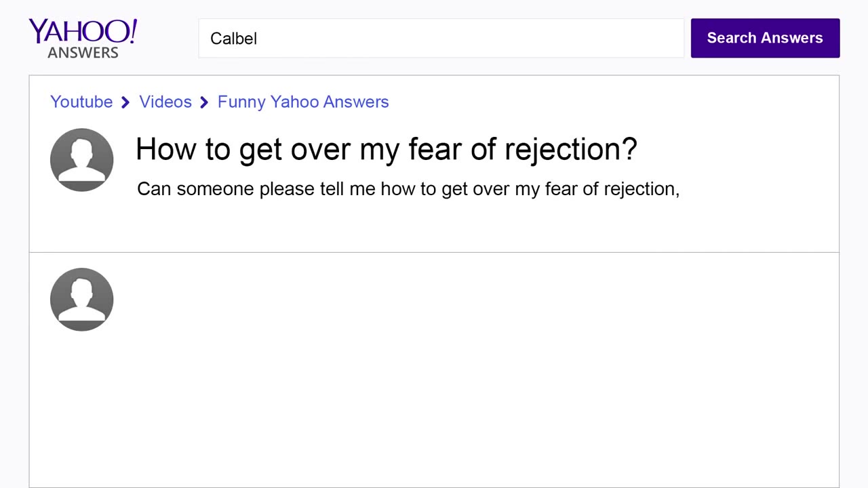This screenshot has width=868, height=488.
Task: Click the chevron after Videos breadcrumb
Action: (x=204, y=102)
